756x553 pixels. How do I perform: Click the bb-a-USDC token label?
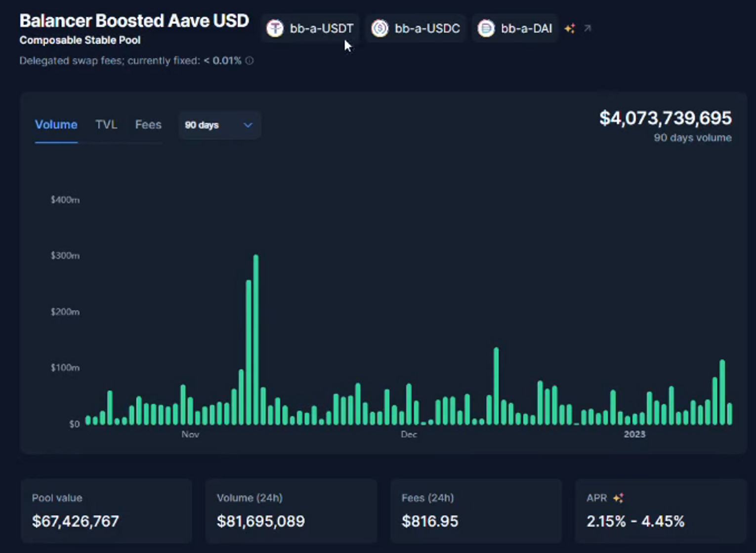pyautogui.click(x=427, y=29)
